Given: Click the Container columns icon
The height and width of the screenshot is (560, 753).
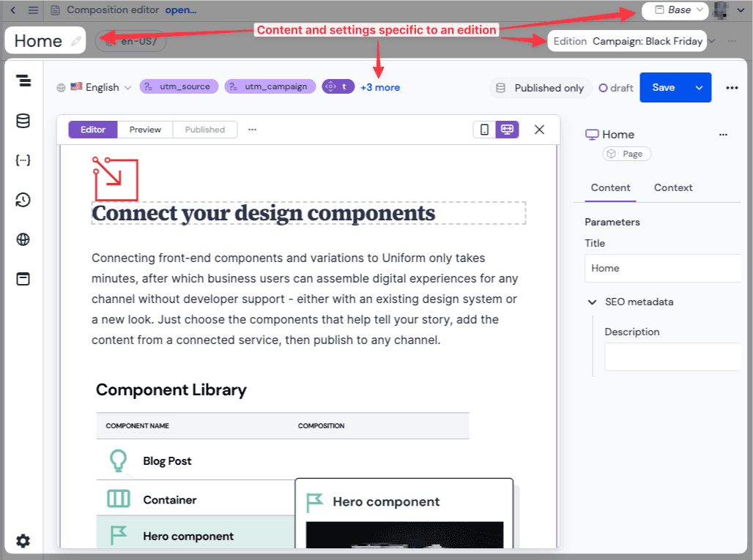Looking at the screenshot, I should [118, 499].
